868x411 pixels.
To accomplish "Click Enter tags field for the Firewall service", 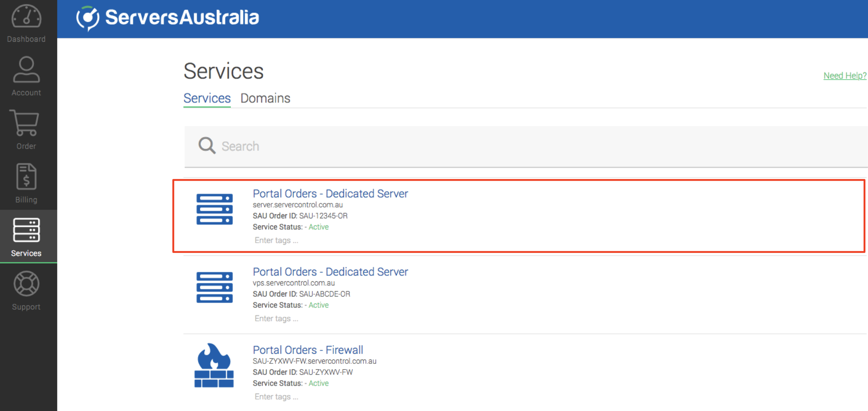I will tap(276, 397).
